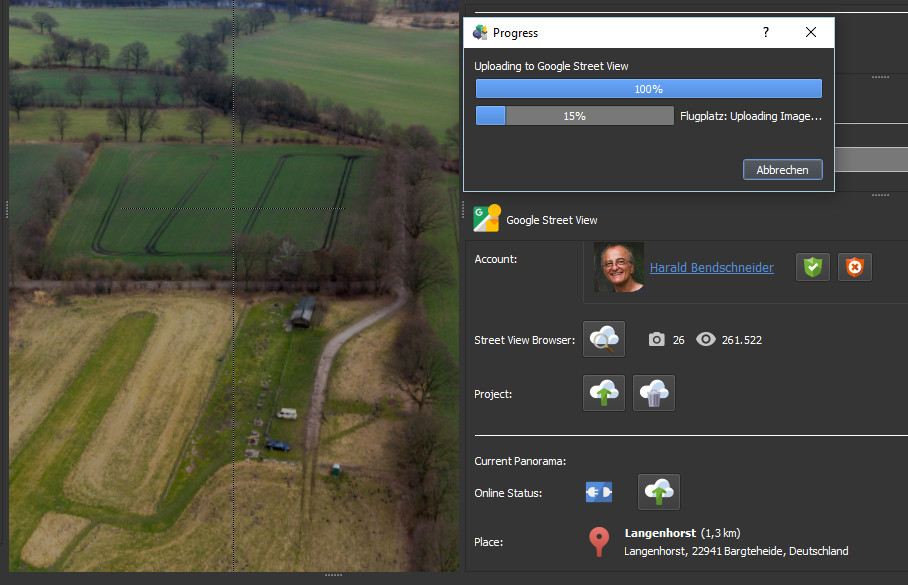Click the farm building in the aerial panorama
The width and height of the screenshot is (908, 585).
[x=302, y=313]
